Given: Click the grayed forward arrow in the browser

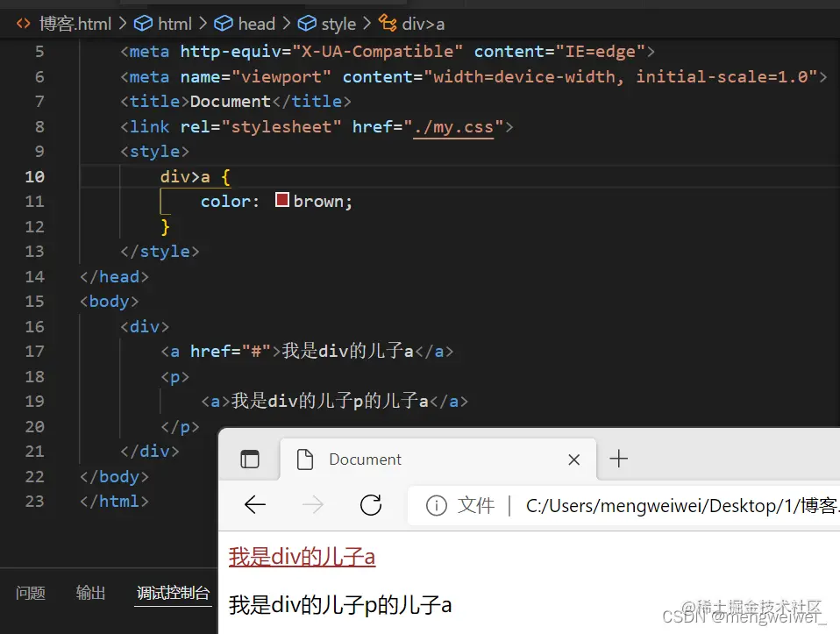Looking at the screenshot, I should pyautogui.click(x=313, y=504).
